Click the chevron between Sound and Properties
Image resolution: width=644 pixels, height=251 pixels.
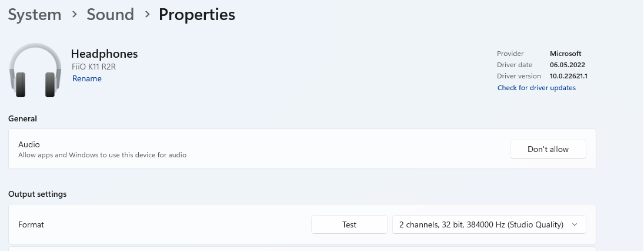(146, 15)
